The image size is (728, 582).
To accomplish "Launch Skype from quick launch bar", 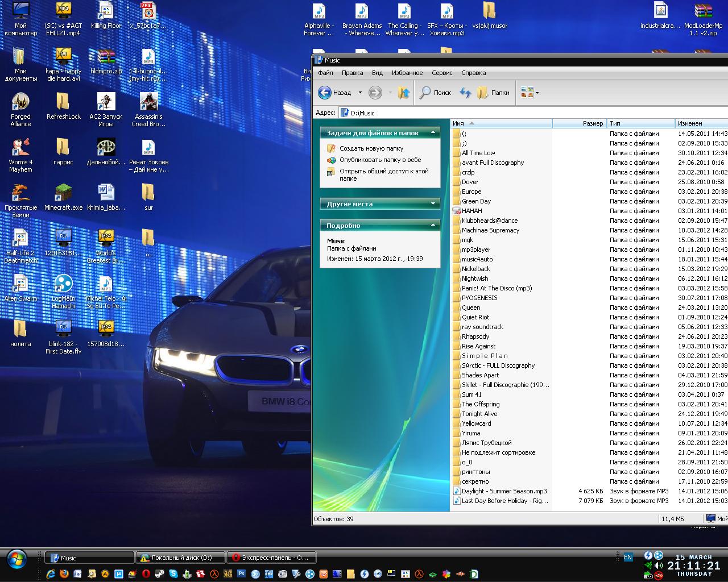I will click(173, 574).
